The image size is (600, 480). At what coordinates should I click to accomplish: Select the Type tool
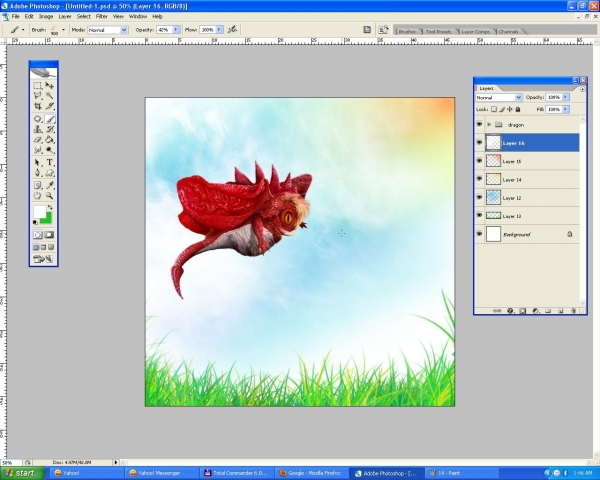pyautogui.click(x=50, y=162)
